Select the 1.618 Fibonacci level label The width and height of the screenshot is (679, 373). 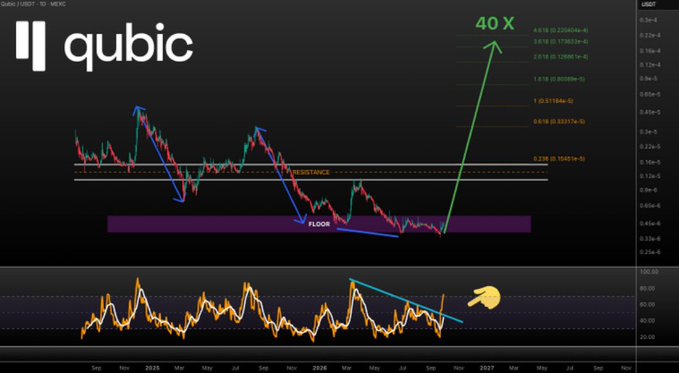point(559,79)
